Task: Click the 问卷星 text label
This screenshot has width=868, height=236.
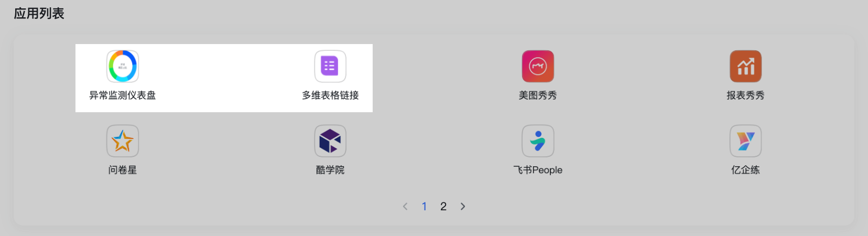Action: point(123,170)
